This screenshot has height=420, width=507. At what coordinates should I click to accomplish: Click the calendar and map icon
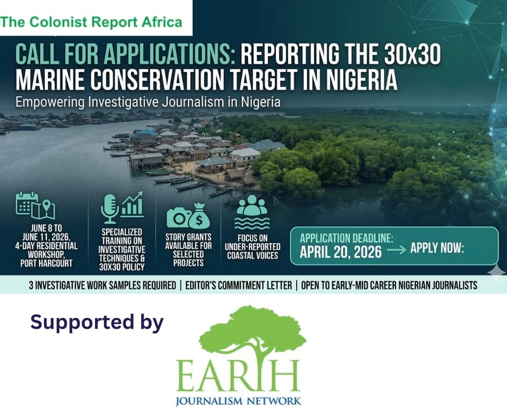coord(36,205)
